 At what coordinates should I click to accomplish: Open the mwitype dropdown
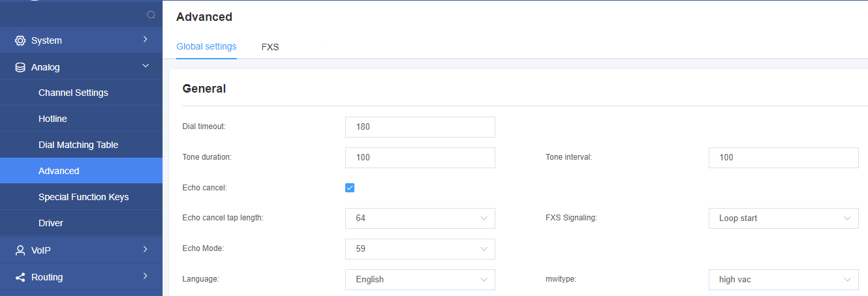click(x=784, y=280)
